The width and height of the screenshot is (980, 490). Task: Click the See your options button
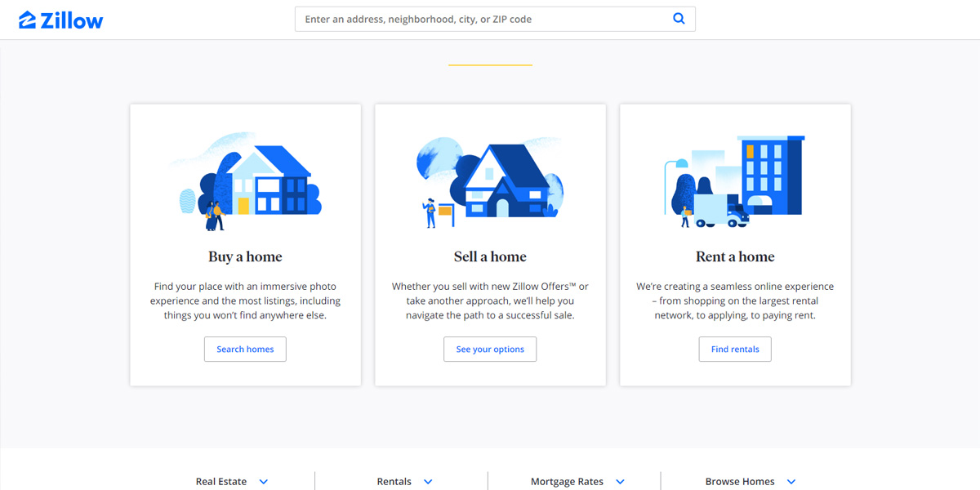(490, 349)
